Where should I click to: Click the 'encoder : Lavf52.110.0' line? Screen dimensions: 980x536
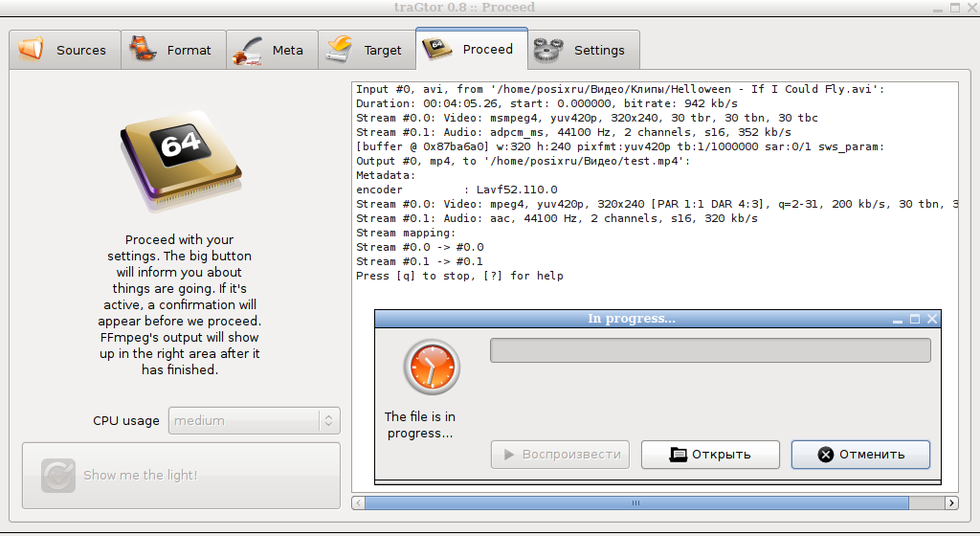(x=457, y=190)
